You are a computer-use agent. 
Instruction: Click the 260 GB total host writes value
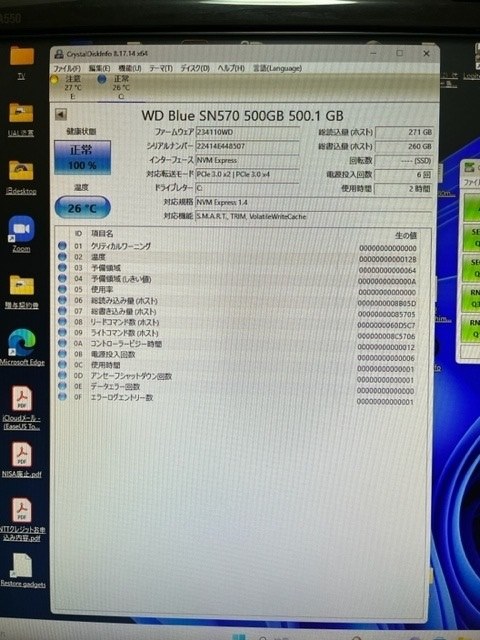[404, 146]
